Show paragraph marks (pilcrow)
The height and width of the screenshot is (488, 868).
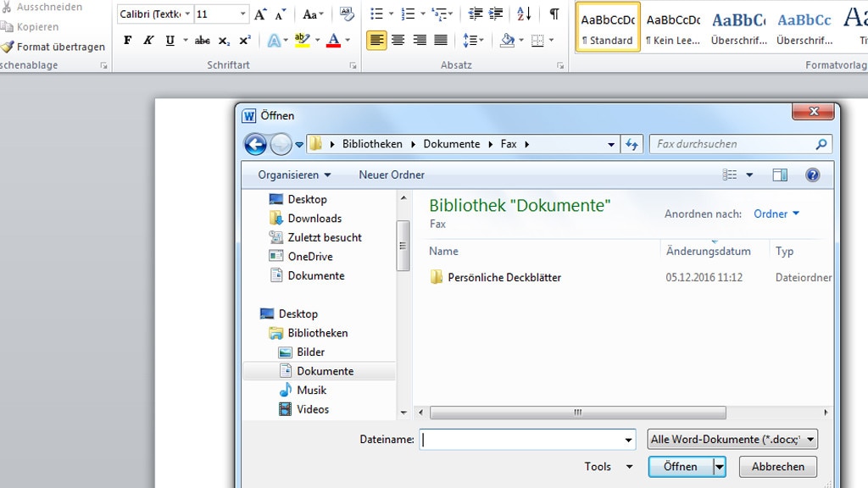[554, 14]
